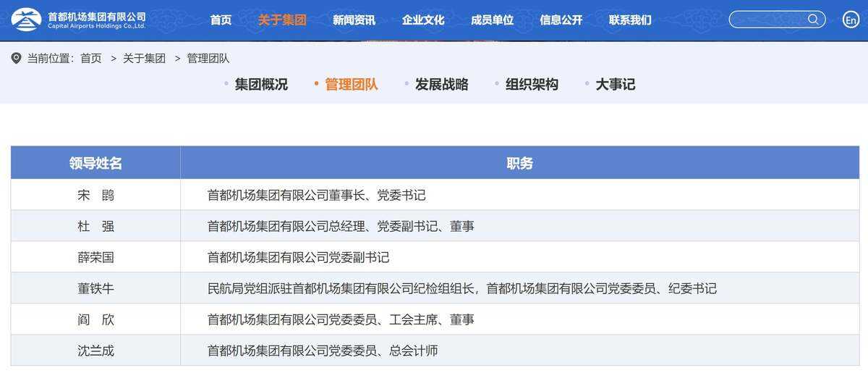Switch to the 大事记 tab
This screenshot has width=868, height=373.
point(616,84)
